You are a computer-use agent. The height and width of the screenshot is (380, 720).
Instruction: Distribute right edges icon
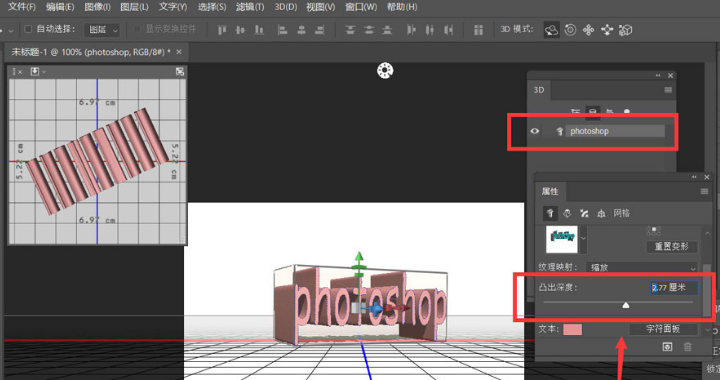coord(449,30)
